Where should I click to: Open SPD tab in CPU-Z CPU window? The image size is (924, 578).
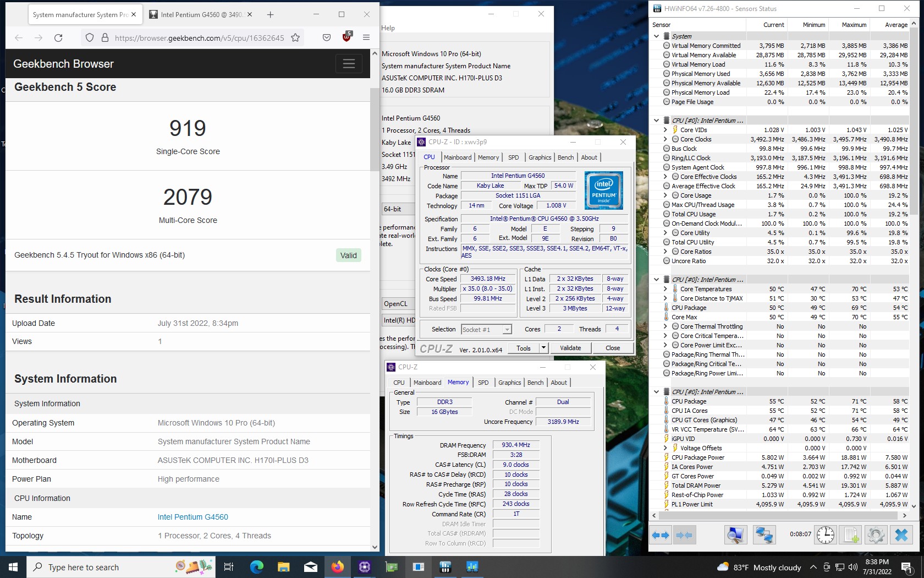click(513, 157)
